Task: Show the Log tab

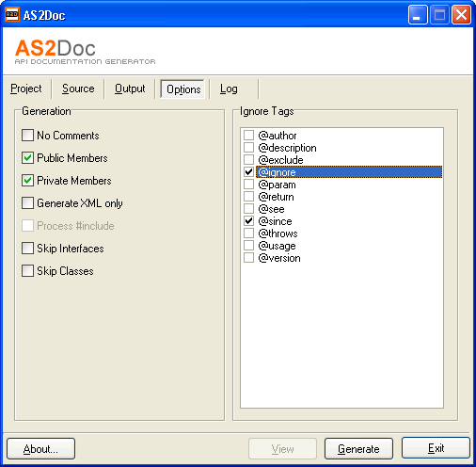Action: point(229,89)
